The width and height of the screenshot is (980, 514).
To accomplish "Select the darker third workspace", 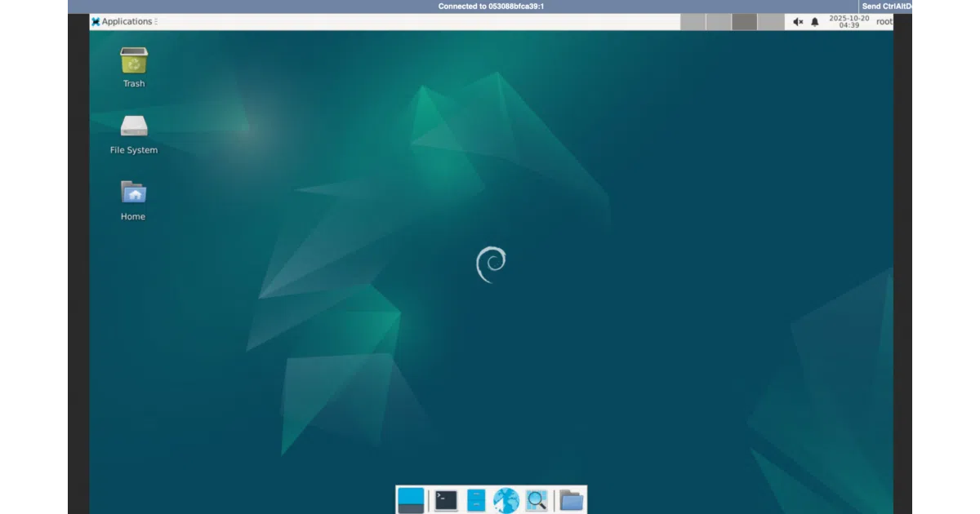I will (x=744, y=22).
